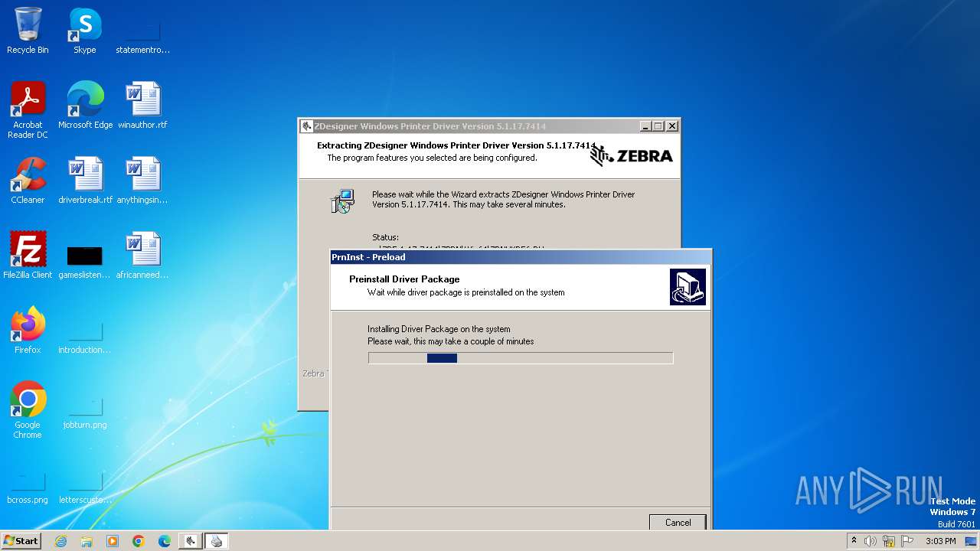Select the driverbreak.rtf document icon
Image resolution: width=980 pixels, height=551 pixels.
coord(85,180)
